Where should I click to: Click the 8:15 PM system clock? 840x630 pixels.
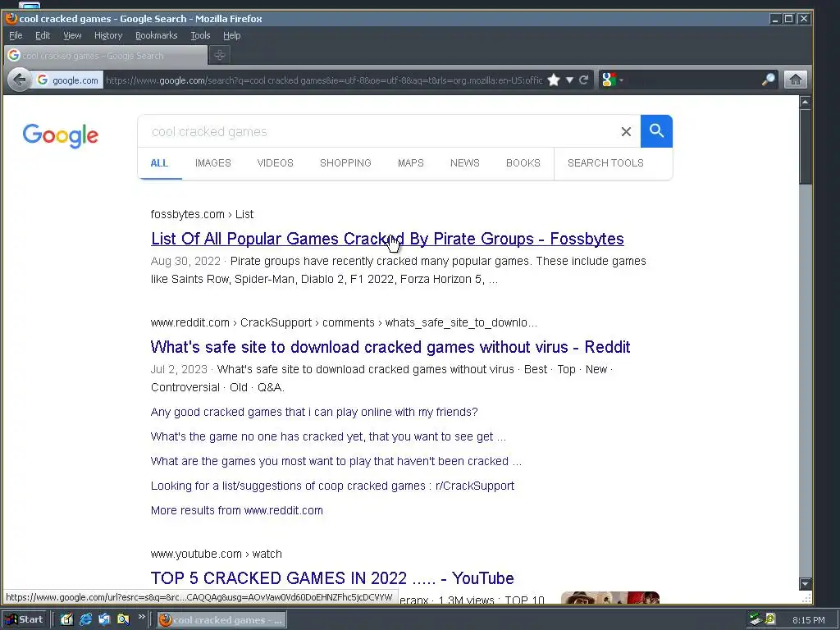pos(808,620)
